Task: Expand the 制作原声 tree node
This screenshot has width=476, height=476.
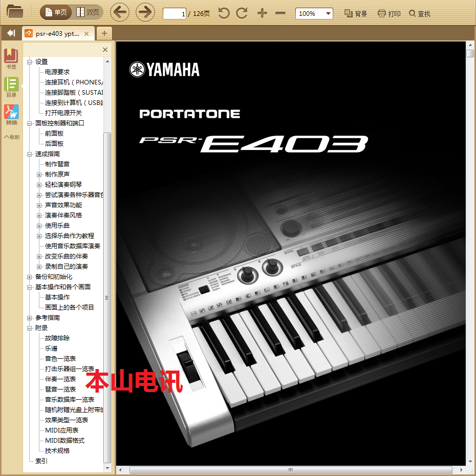Action: pos(39,175)
